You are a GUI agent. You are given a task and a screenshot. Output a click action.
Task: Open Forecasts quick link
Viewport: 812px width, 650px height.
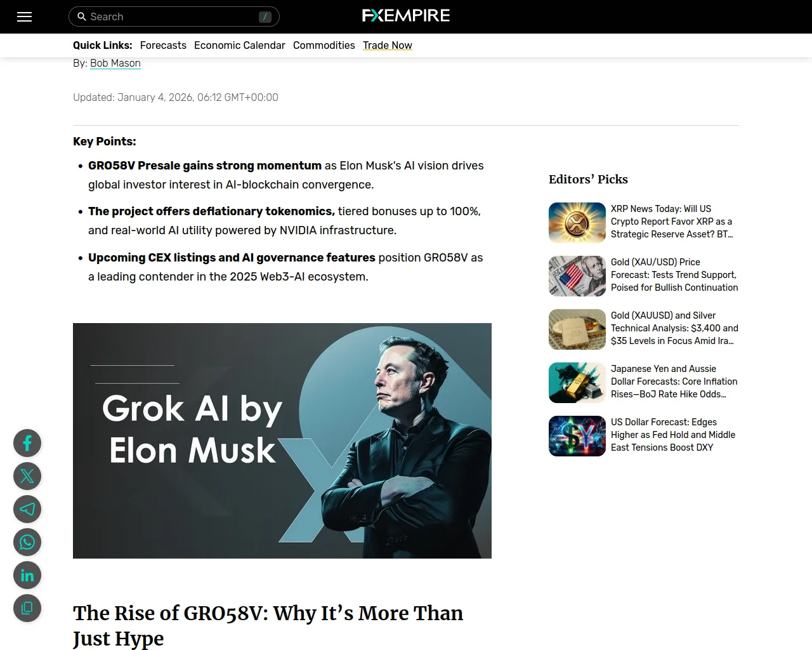pos(163,45)
